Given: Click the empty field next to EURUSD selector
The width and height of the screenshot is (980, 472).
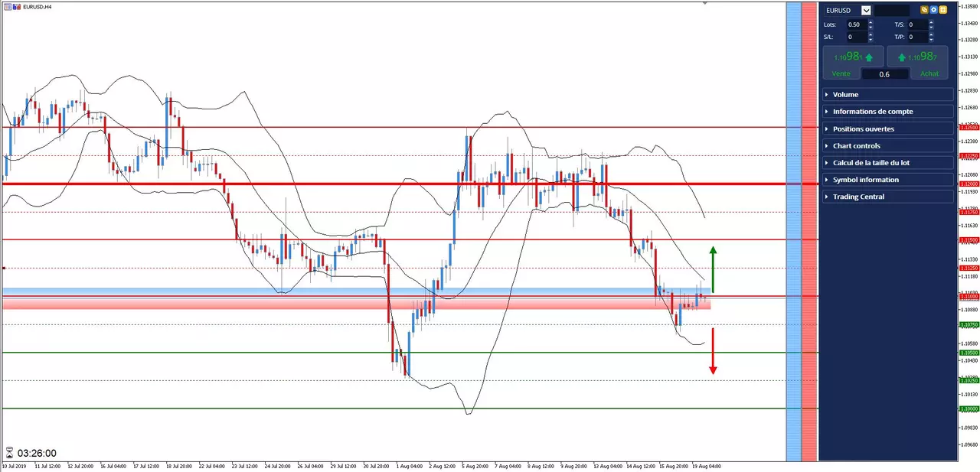Looking at the screenshot, I should click(892, 11).
